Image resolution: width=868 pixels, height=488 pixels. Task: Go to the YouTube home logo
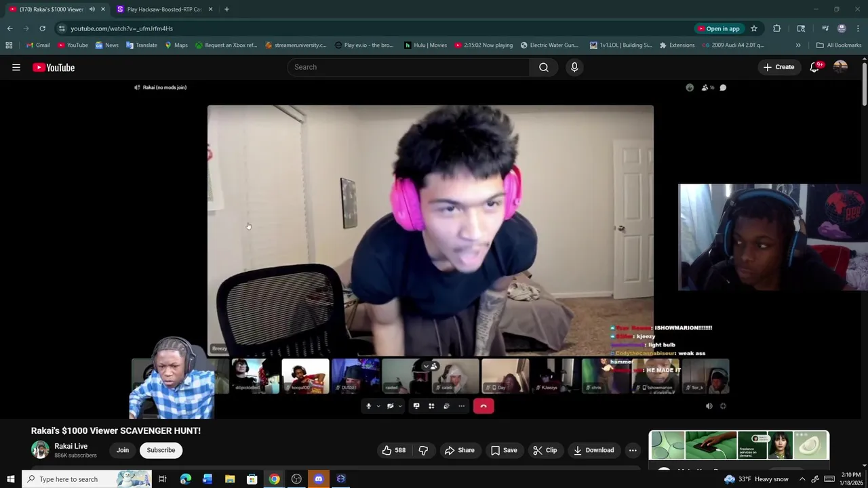(x=54, y=67)
